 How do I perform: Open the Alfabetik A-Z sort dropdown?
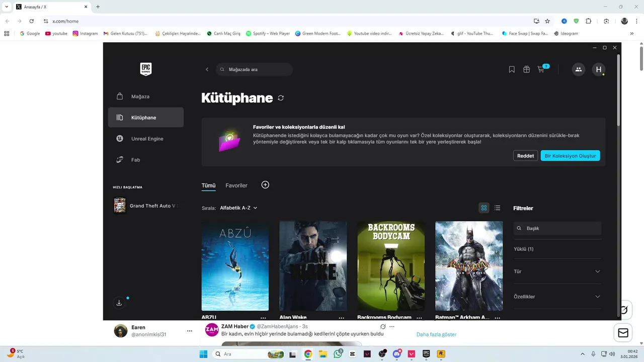pos(238,208)
